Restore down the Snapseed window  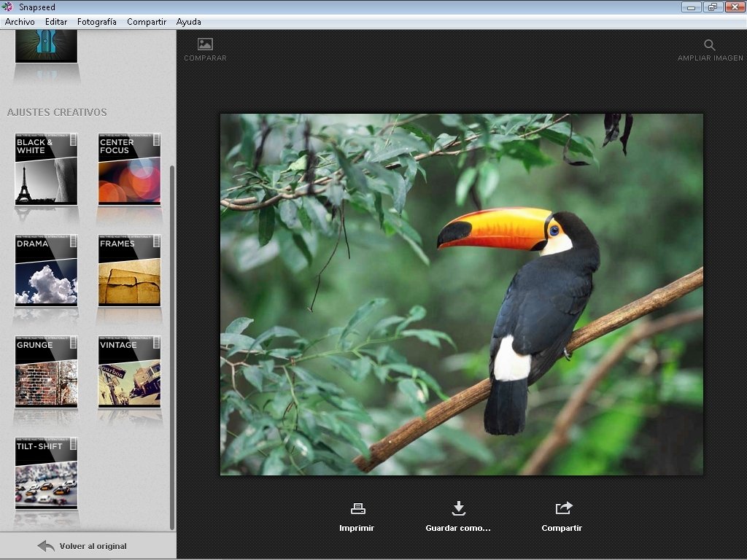(713, 7)
